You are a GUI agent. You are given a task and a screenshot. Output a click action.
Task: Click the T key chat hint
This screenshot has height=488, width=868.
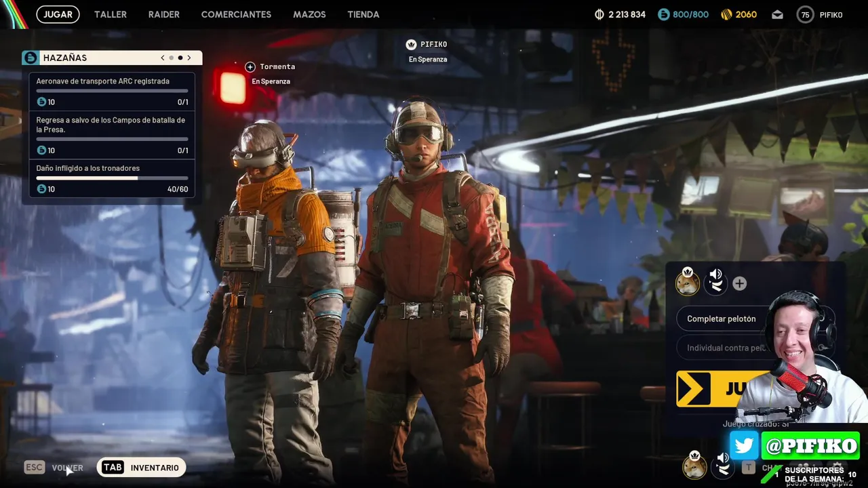748,468
